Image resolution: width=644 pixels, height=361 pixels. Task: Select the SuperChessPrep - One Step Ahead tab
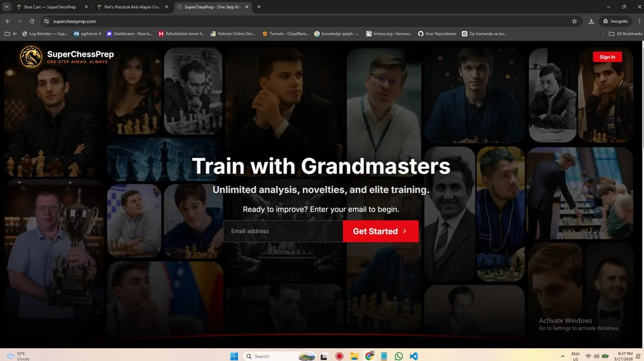[212, 7]
